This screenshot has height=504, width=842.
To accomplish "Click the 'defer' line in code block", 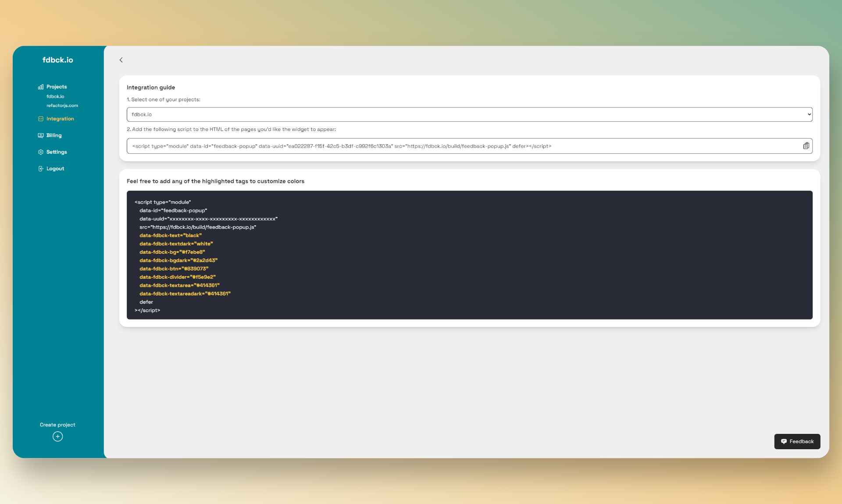I will tap(146, 302).
